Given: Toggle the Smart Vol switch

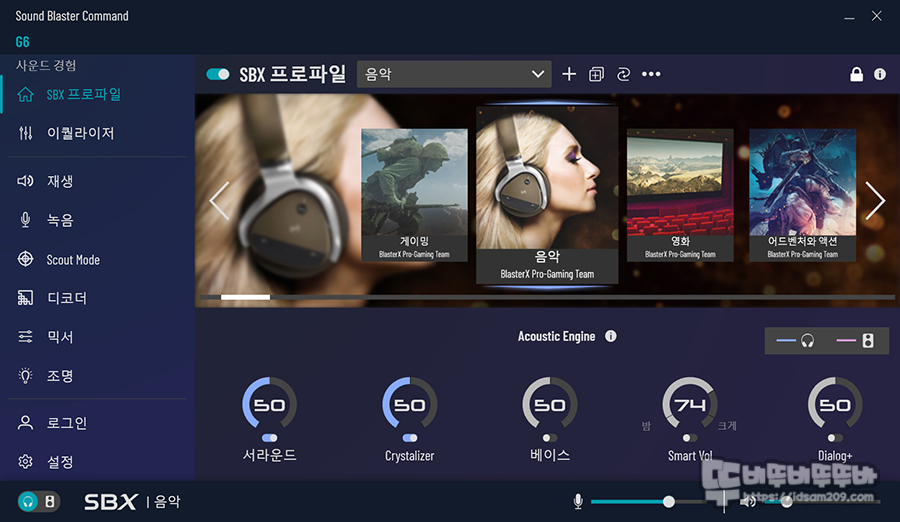Looking at the screenshot, I should (x=689, y=438).
